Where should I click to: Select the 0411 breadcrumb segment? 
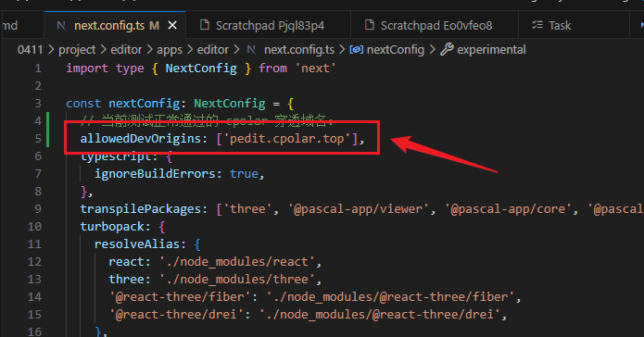[30, 50]
